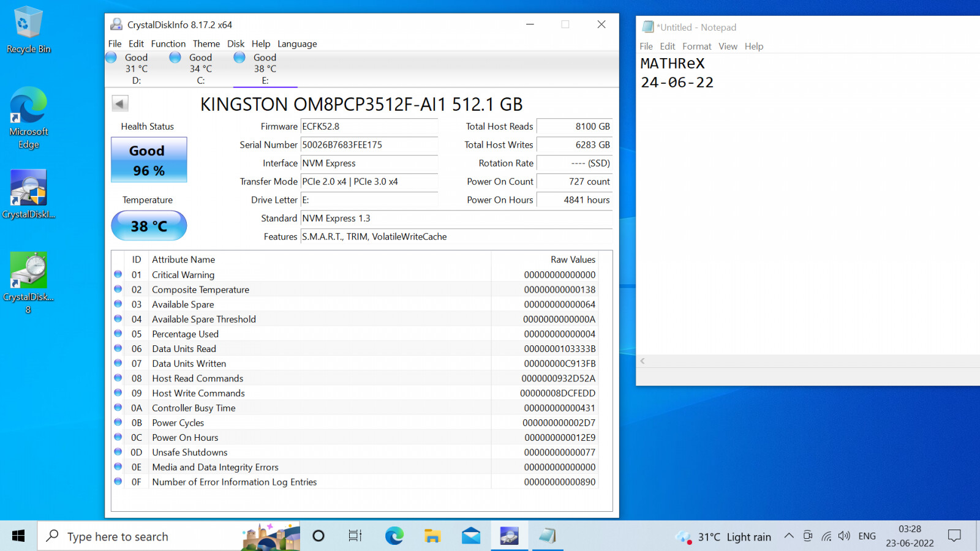Screen dimensions: 980x551
Task: Open the Notepad Format menu
Action: (697, 46)
